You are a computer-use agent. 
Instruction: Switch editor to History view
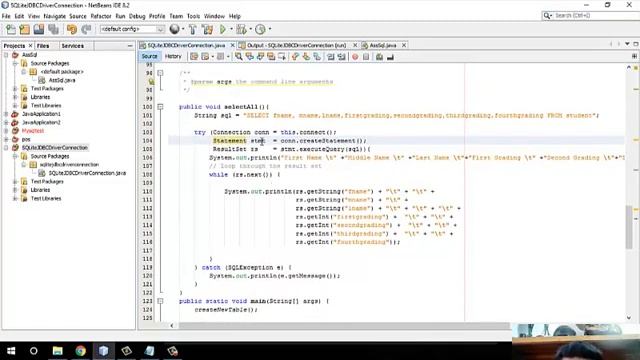(x=173, y=56)
